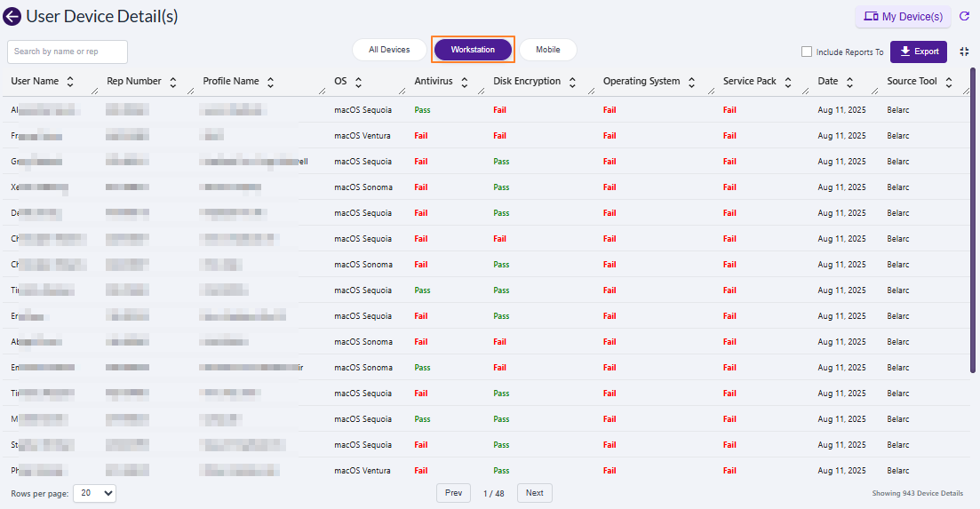This screenshot has width=980, height=509.
Task: Refresh the device details list
Action: coord(964,16)
